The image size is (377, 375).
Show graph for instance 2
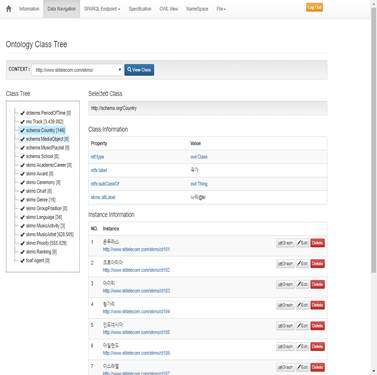[x=285, y=264]
